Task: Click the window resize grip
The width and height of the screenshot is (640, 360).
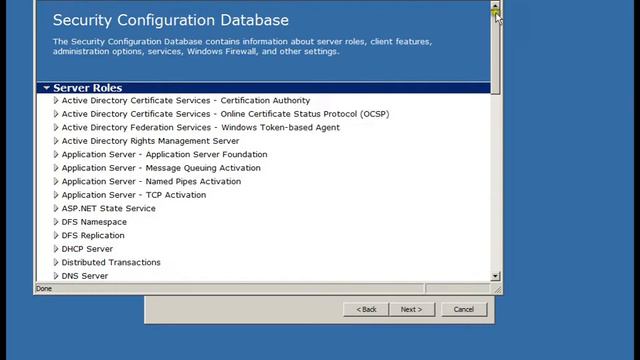Action: point(498,289)
